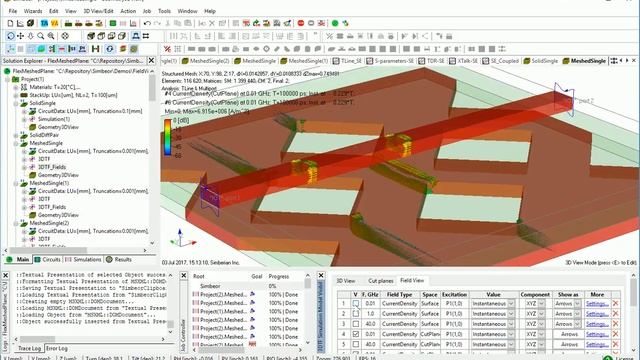Viewport: 640px width, 360px height.
Task: Open the Wizards menu
Action: coord(33,11)
